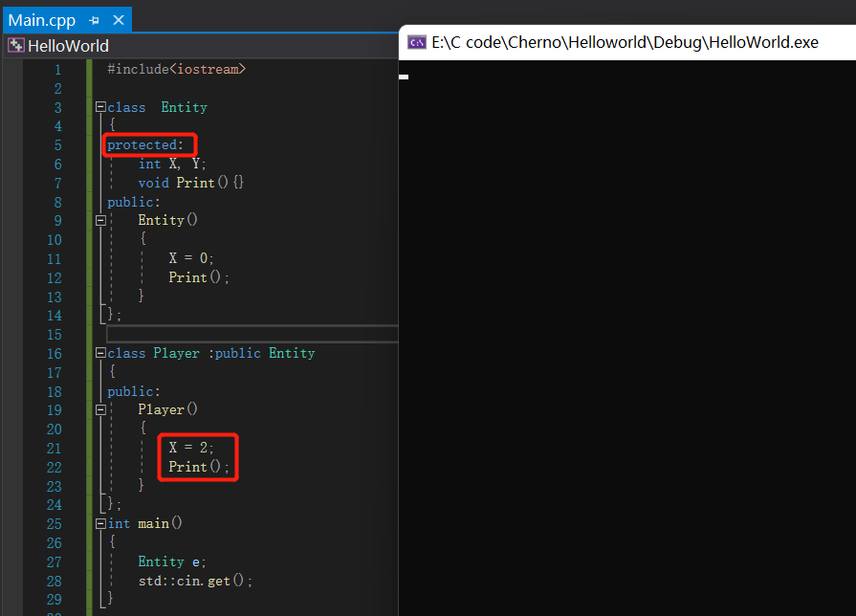Pin the Main.cpp tab

93,19
